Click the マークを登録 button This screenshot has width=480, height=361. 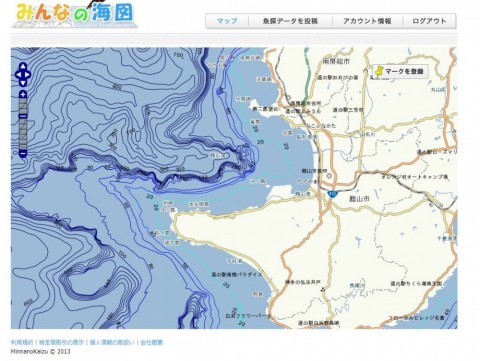(x=400, y=71)
